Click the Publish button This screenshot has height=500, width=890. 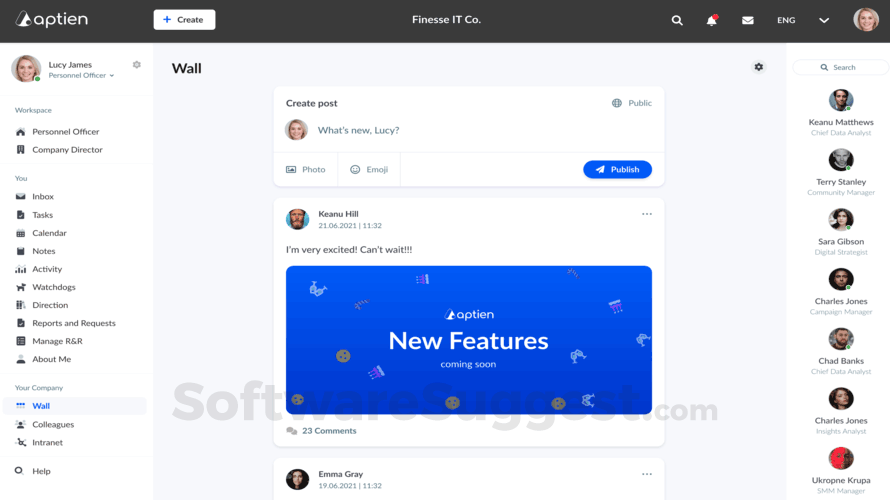coord(617,169)
